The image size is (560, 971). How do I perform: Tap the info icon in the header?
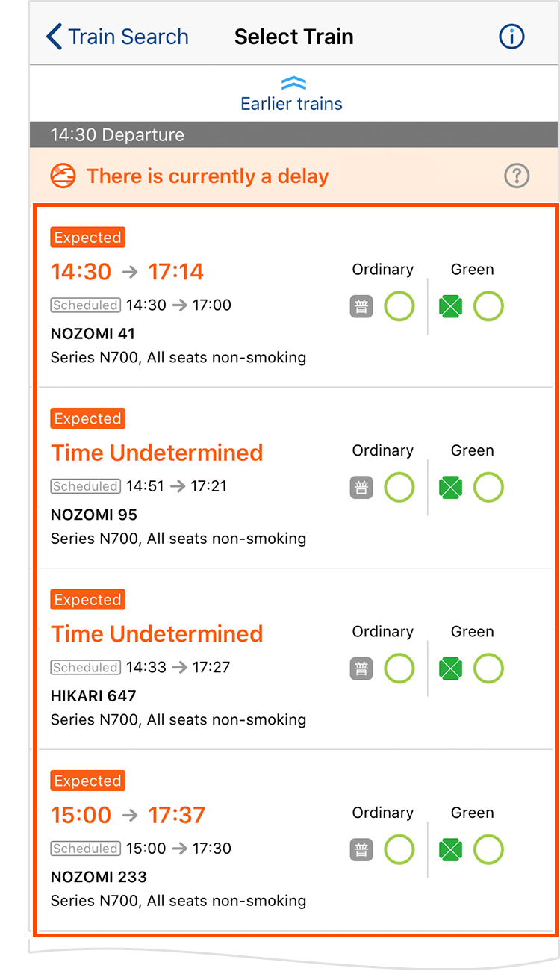point(511,37)
